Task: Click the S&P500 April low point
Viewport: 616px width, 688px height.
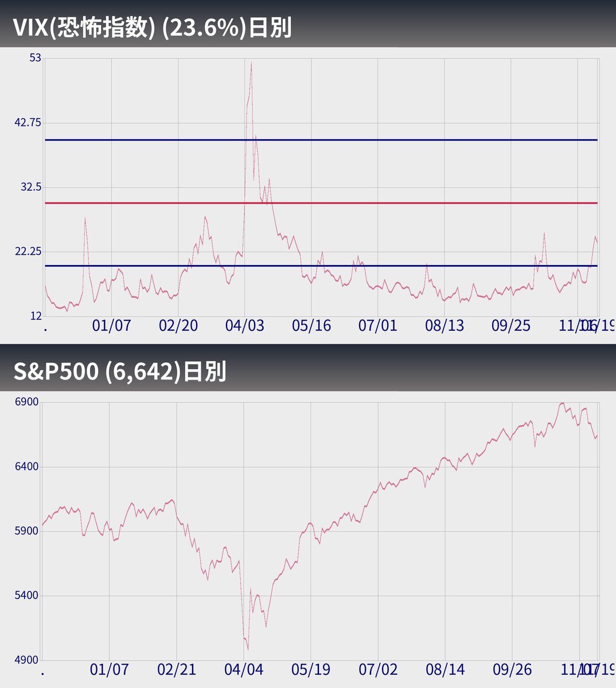Action: pyautogui.click(x=248, y=649)
